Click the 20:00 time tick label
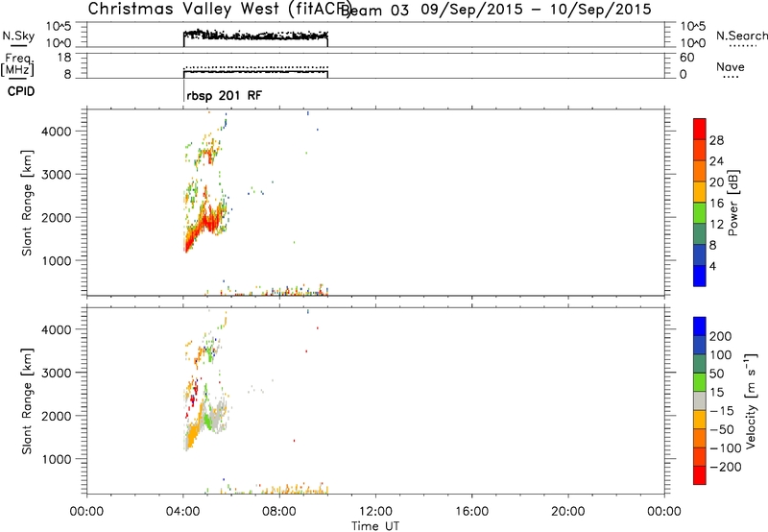Viewport: 768px width, 532px height. coord(568,512)
